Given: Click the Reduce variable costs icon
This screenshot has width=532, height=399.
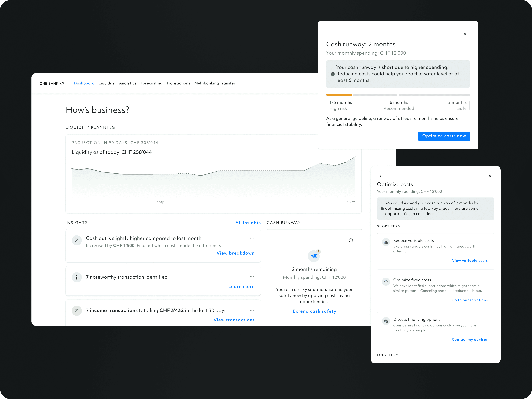Looking at the screenshot, I should tap(386, 242).
